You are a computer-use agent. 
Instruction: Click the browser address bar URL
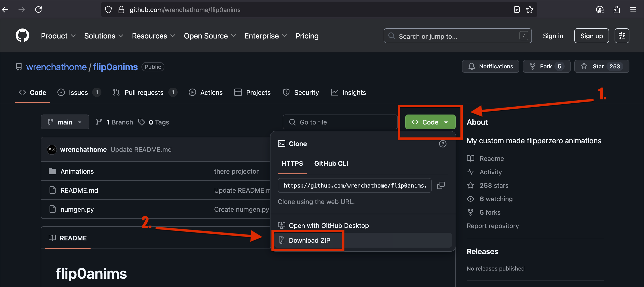[185, 10]
